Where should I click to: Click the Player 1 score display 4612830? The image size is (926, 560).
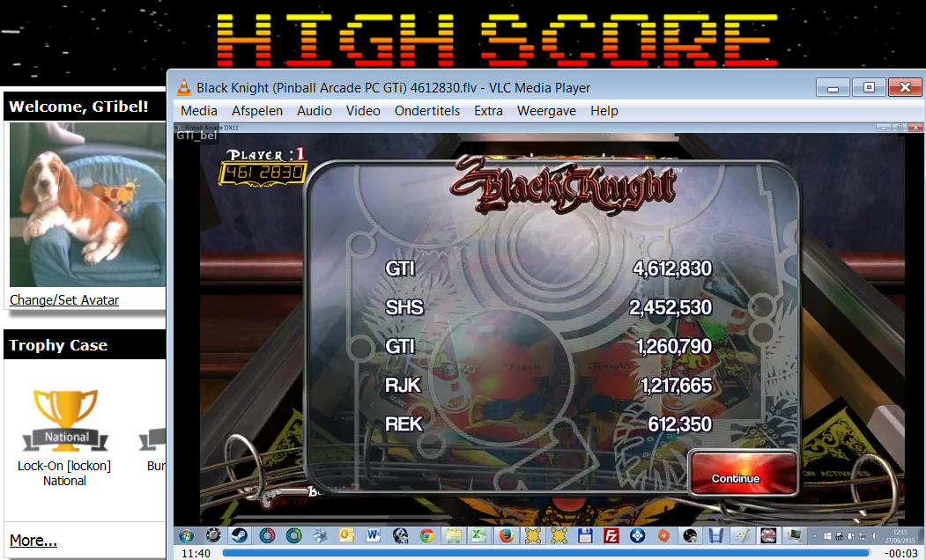[x=263, y=173]
